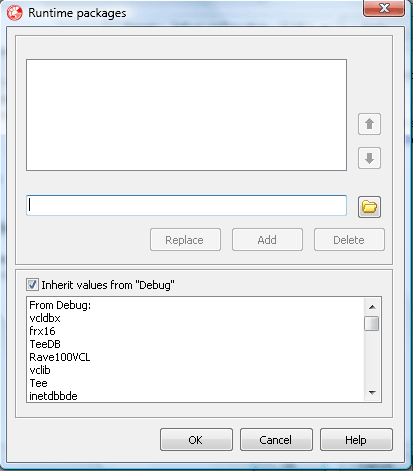Click the Delete button
The image size is (413, 471).
pos(349,240)
